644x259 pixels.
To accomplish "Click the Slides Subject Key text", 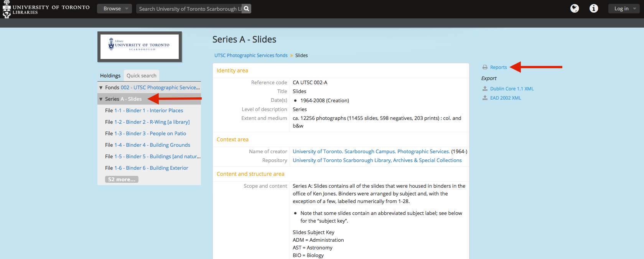I will tap(313, 232).
